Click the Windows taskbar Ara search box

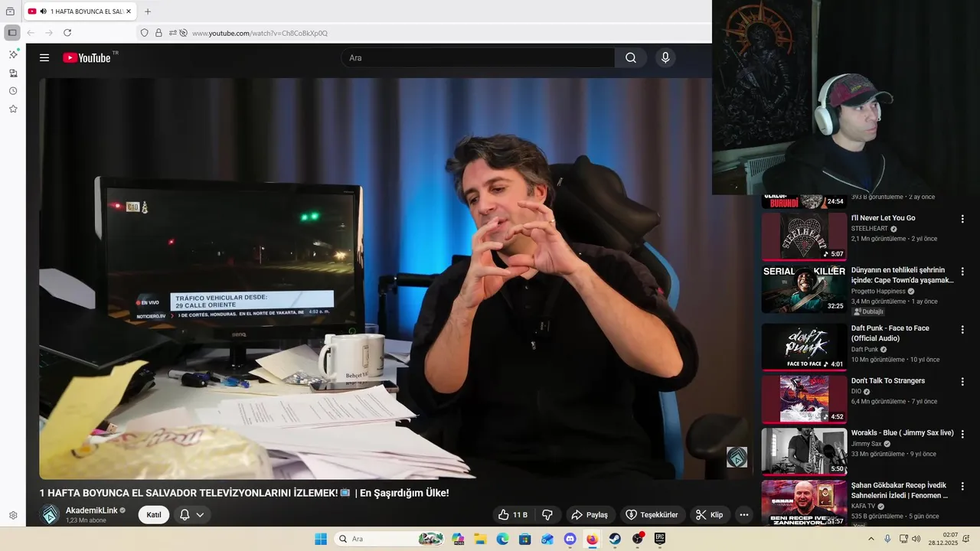(390, 539)
